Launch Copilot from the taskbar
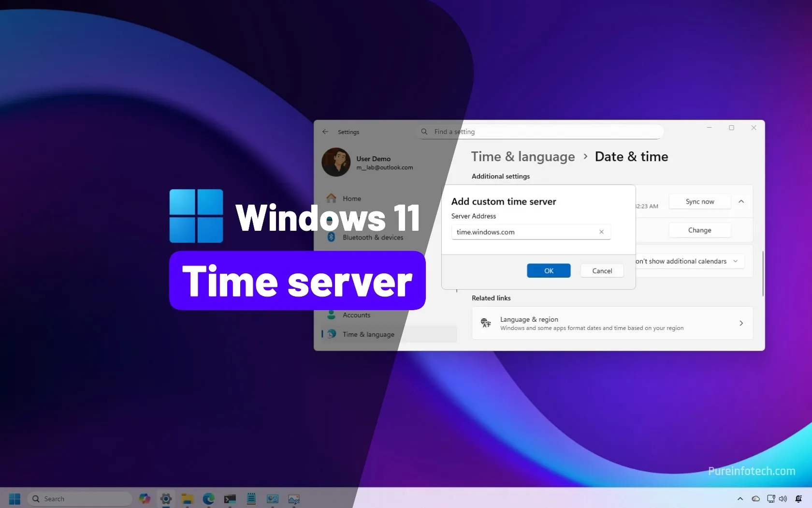The height and width of the screenshot is (508, 812). coord(145,499)
